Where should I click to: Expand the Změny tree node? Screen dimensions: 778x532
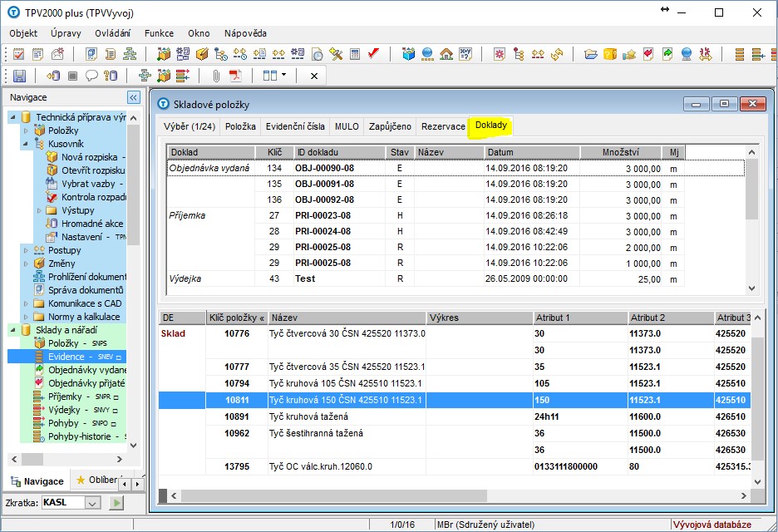pyautogui.click(x=26, y=264)
